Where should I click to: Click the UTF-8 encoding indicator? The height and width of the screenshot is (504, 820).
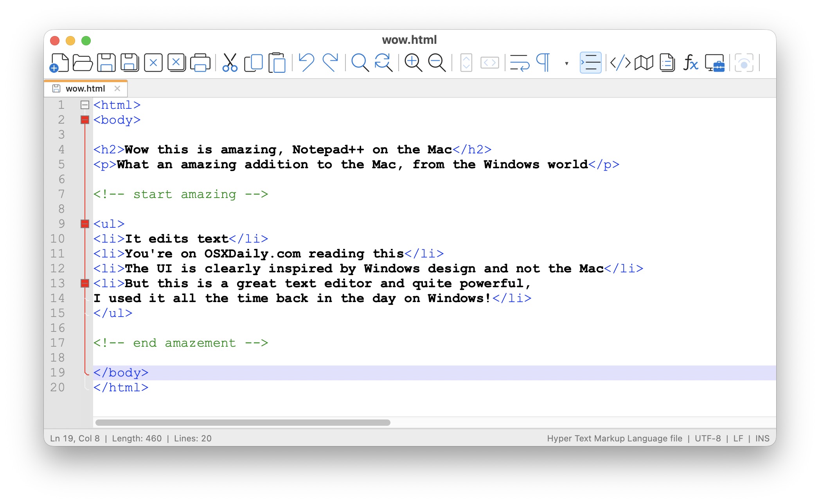708,438
